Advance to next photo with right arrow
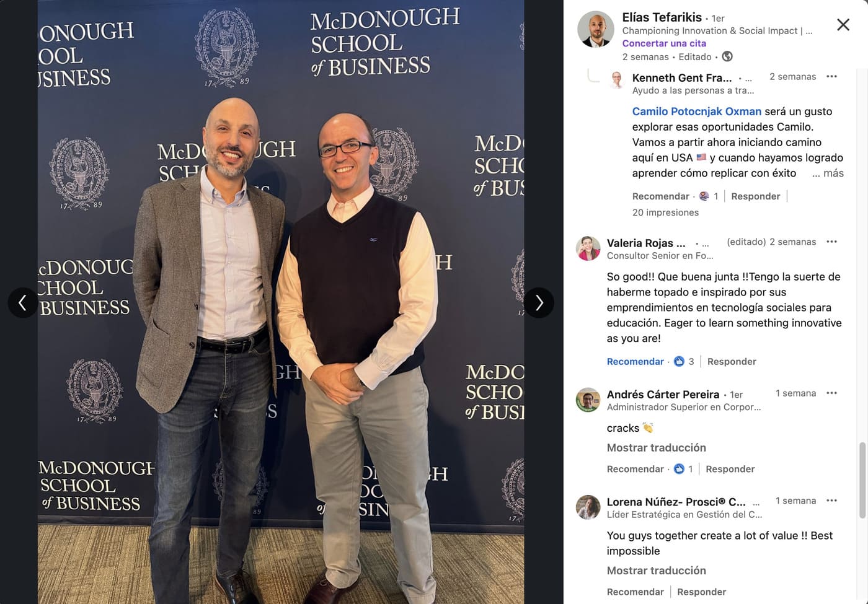868x604 pixels. click(539, 303)
